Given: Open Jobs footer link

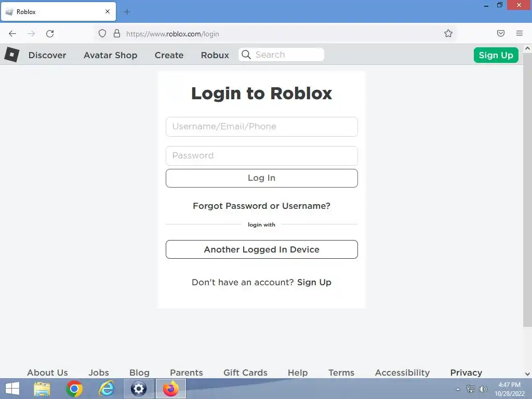Looking at the screenshot, I should [x=99, y=373].
